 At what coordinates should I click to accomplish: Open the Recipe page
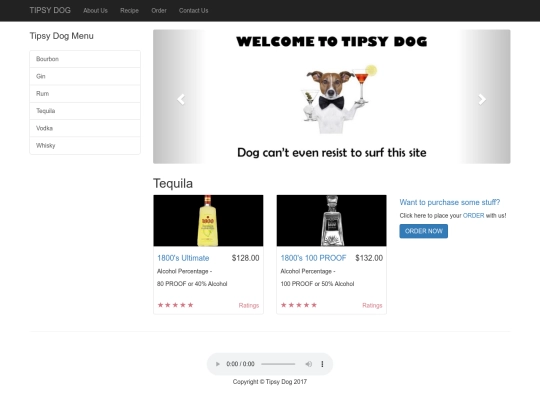pos(129,11)
